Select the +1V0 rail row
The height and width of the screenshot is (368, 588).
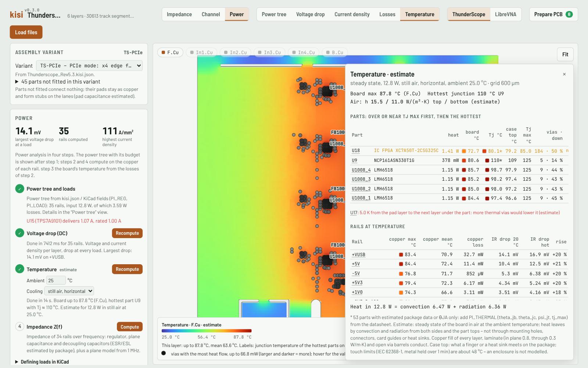pos(459,292)
